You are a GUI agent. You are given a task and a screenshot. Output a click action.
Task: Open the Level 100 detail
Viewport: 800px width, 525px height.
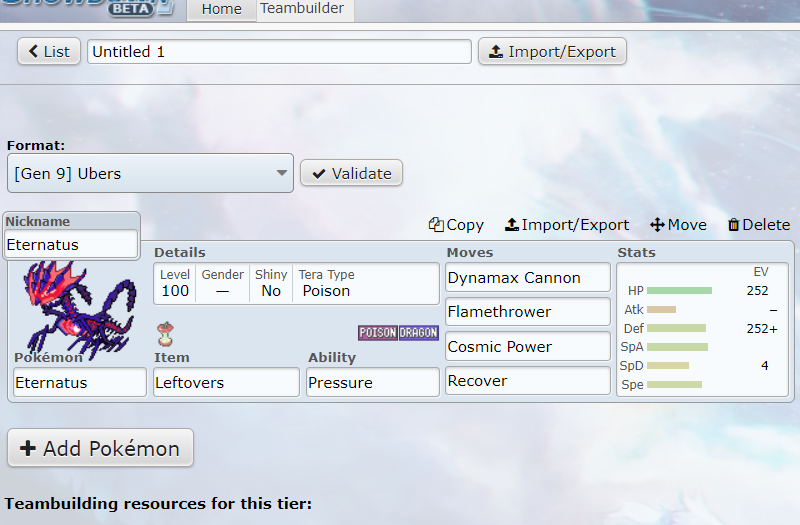175,284
